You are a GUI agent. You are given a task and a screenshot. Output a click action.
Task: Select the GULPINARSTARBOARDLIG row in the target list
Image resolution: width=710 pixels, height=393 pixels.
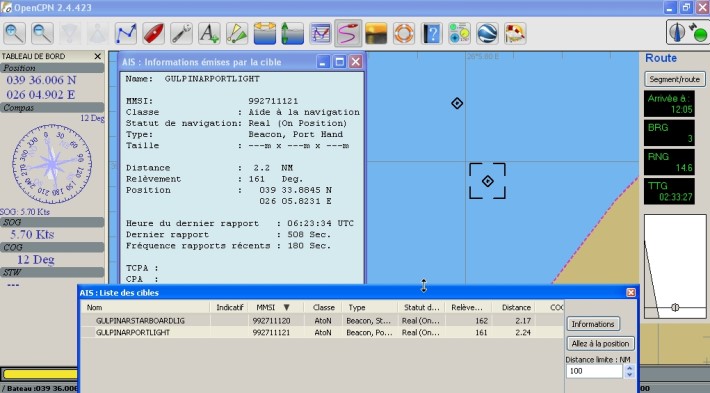click(322, 321)
